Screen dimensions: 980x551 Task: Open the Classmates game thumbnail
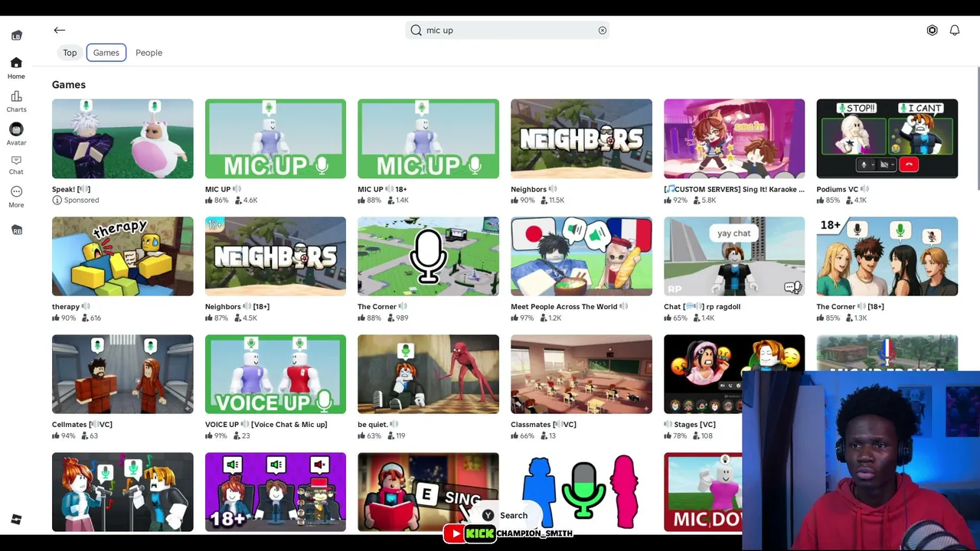pyautogui.click(x=581, y=374)
